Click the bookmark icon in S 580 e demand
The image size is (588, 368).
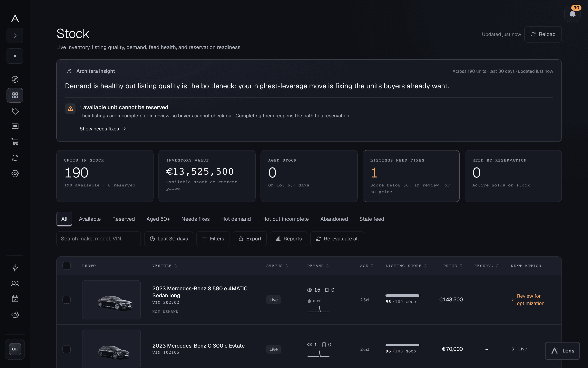click(327, 290)
